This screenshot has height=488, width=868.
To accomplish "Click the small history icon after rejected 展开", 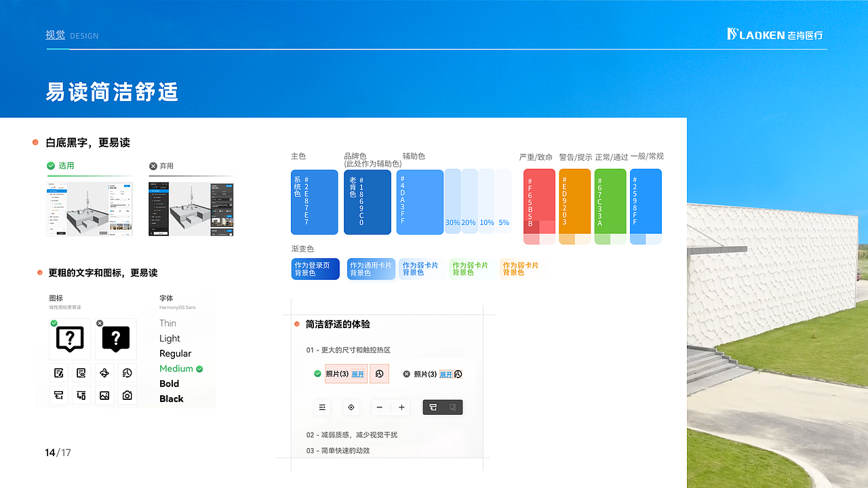I will (458, 374).
